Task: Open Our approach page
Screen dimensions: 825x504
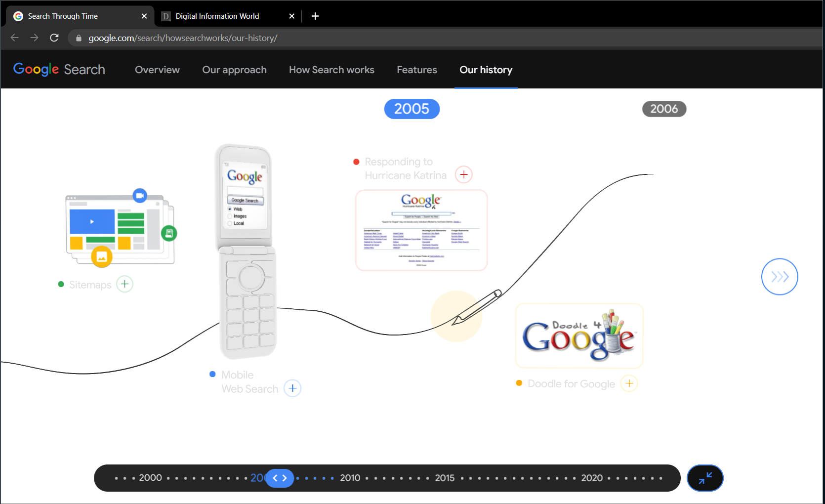Action: click(235, 70)
